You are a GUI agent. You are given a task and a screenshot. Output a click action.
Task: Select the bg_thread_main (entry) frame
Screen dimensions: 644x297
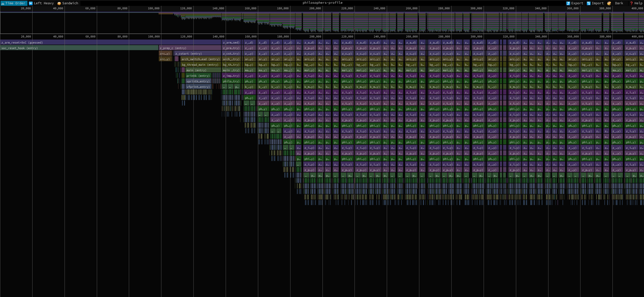(x=201, y=65)
